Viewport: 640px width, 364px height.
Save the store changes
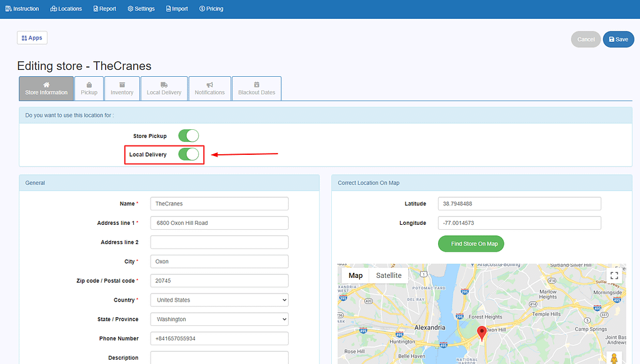tap(618, 39)
